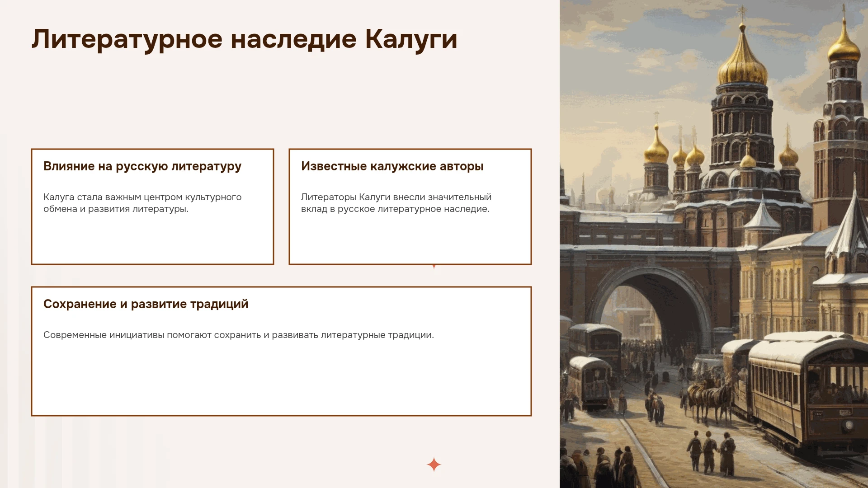Click the text "Калуга стала важным центром культурного обмена"
This screenshot has width=868, height=488.
tap(142, 203)
